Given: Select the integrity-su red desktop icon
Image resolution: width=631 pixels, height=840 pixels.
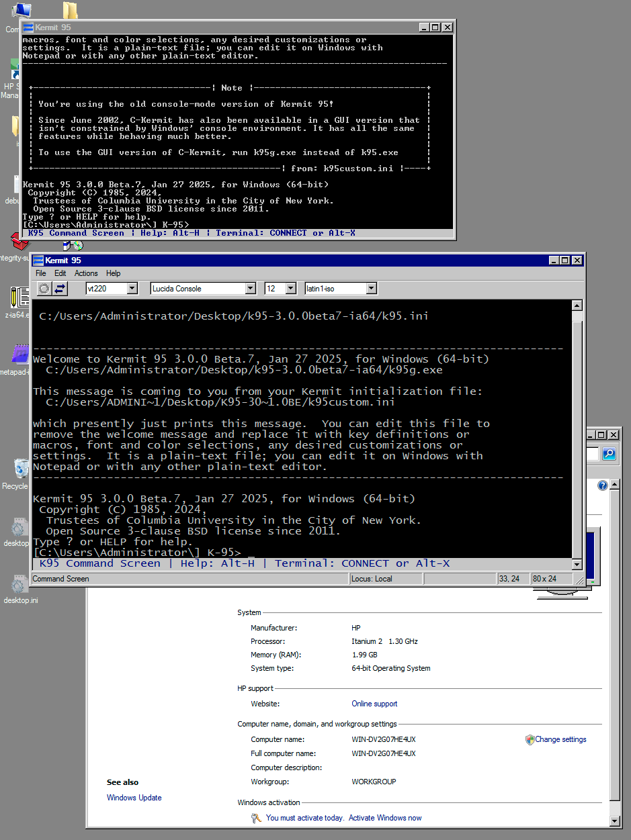Looking at the screenshot, I should pos(19,240).
